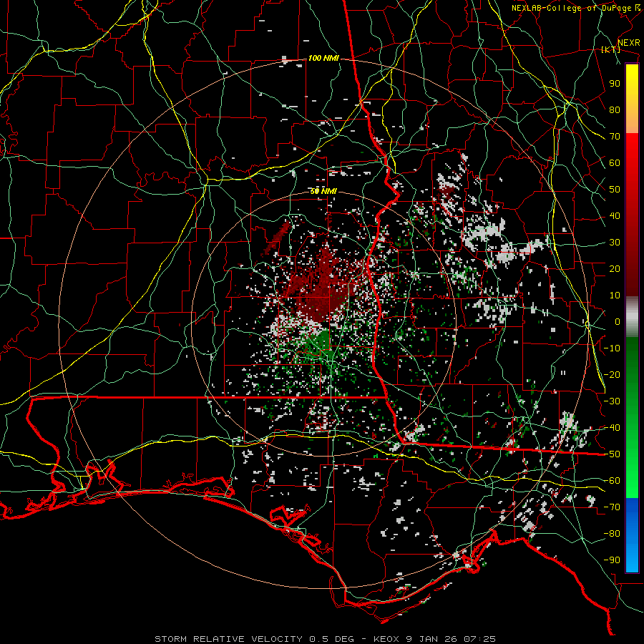This screenshot has width=644, height=644.
Task: Click the positive 50 legend value
Action: pos(615,190)
